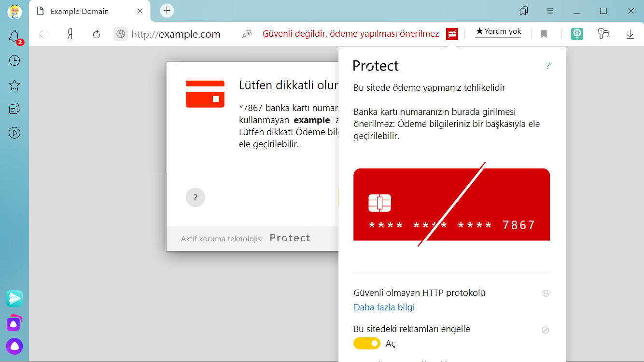Click block icon beside reklamları engelle
Viewport: 644px width, 362px height.
point(546,330)
